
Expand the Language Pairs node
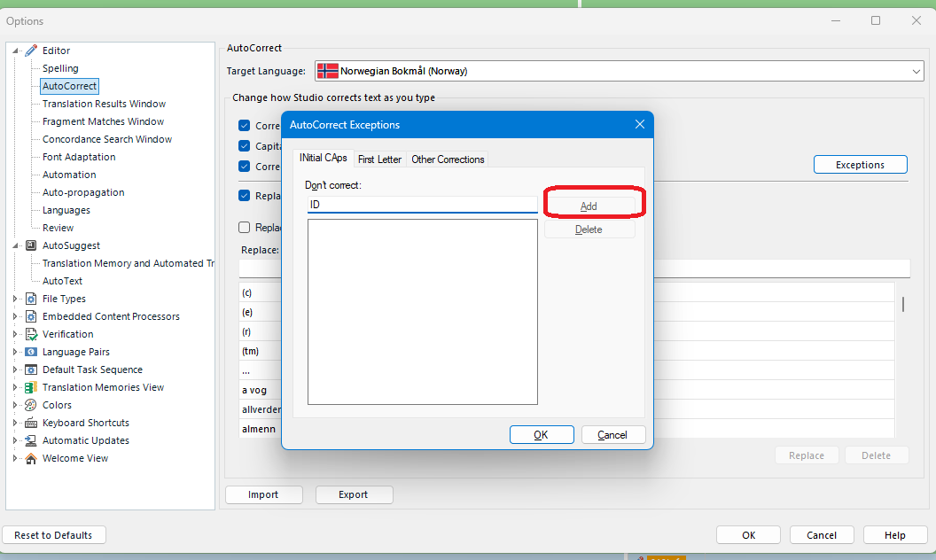15,352
